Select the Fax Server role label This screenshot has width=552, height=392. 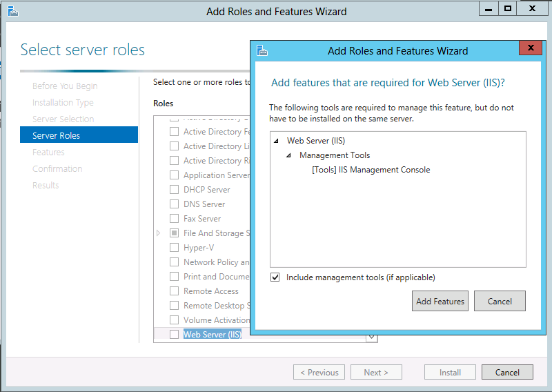point(202,218)
